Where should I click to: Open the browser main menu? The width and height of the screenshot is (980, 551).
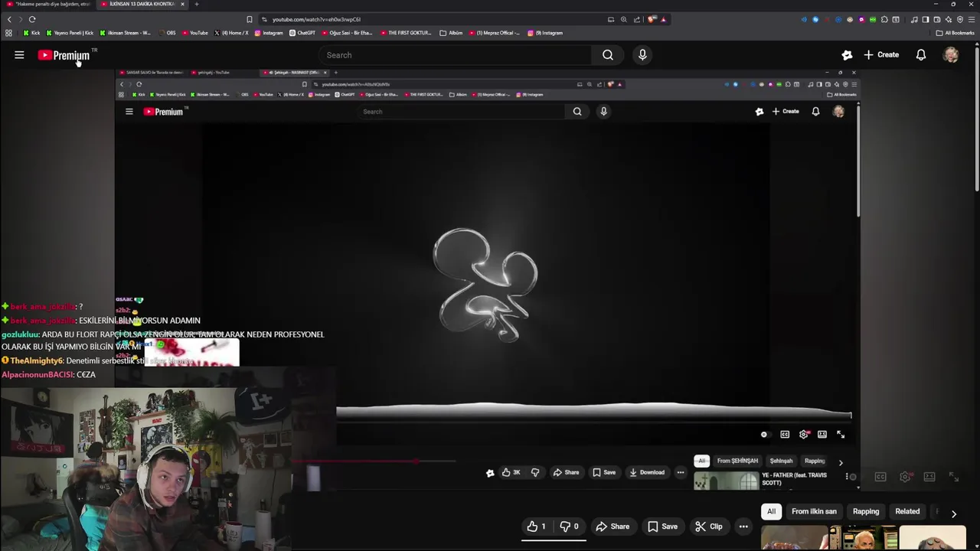coord(972,19)
